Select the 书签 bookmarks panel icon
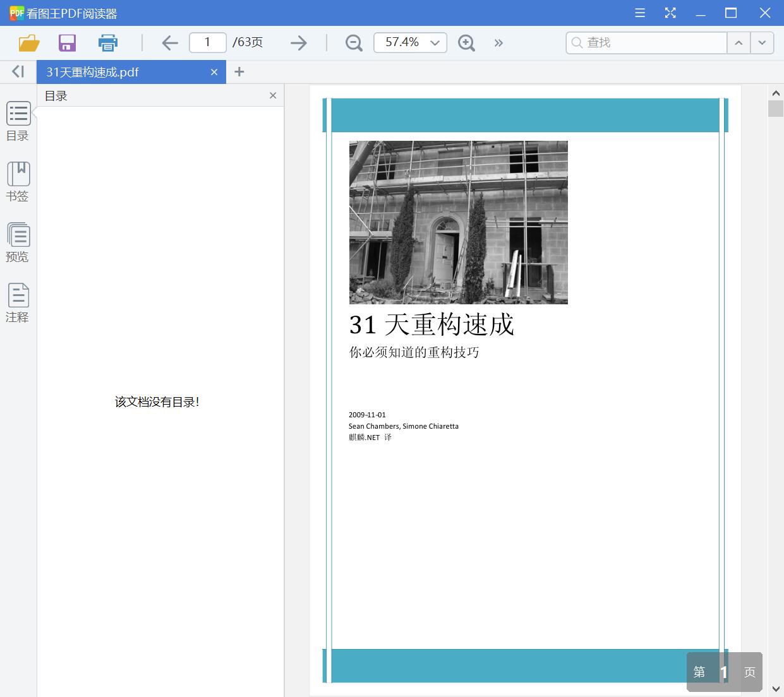 pos(18,182)
